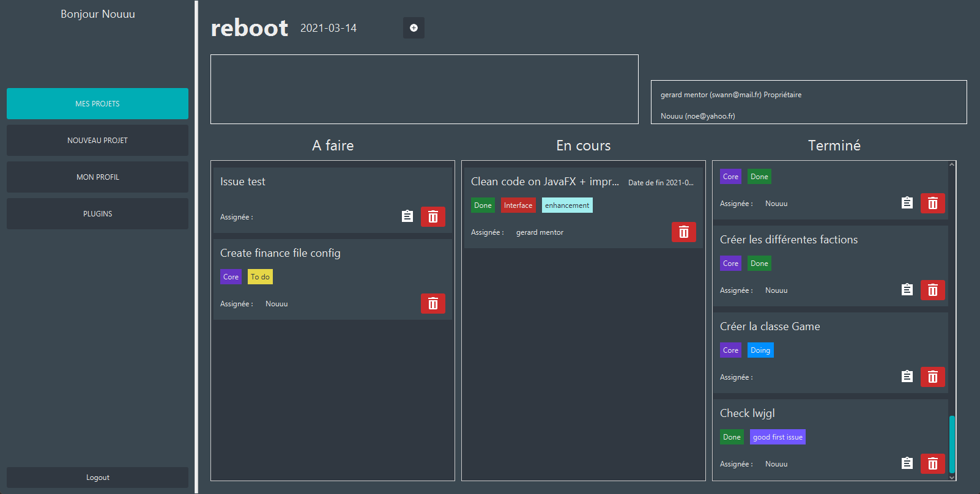
Task: Click the Bonjour Nouuu greeting
Action: [98, 14]
